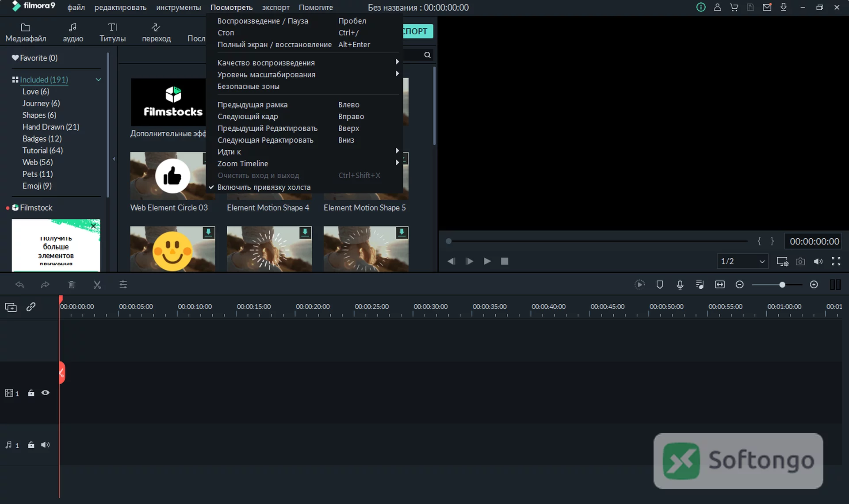Select the smiley emoji element thumbnail

click(x=172, y=249)
